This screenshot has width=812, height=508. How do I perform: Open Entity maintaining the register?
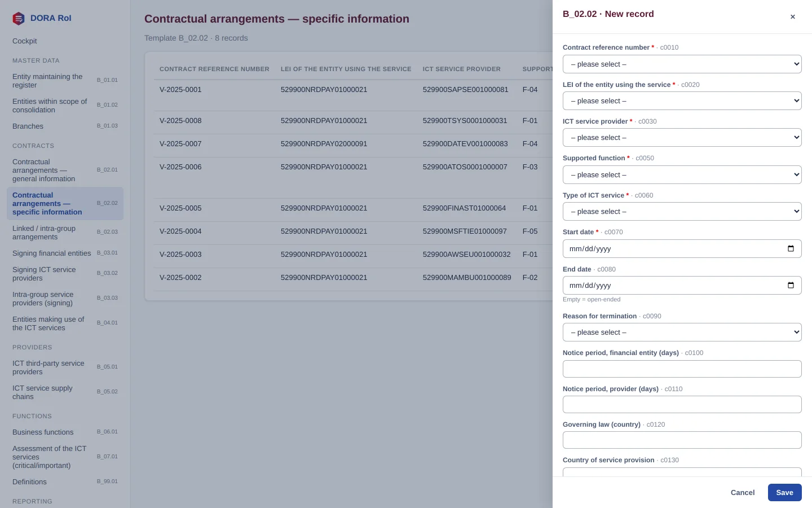tap(65, 81)
